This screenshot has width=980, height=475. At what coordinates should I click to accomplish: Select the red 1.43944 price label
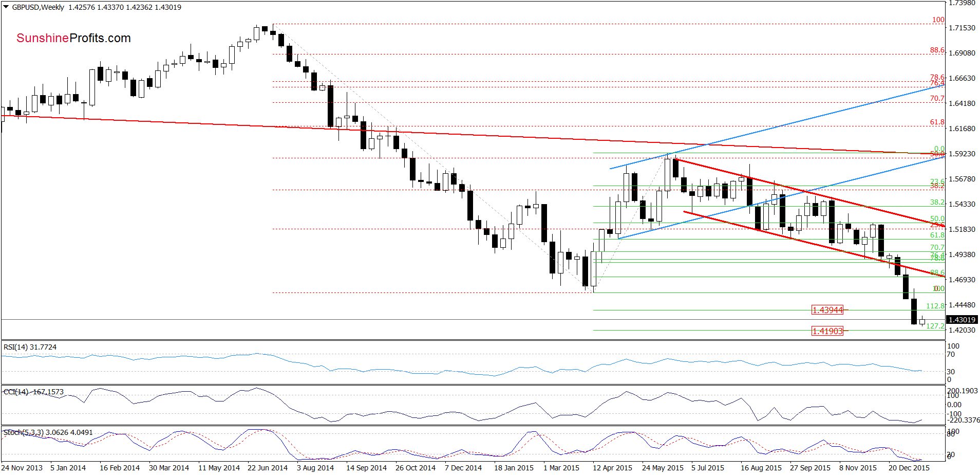point(827,310)
